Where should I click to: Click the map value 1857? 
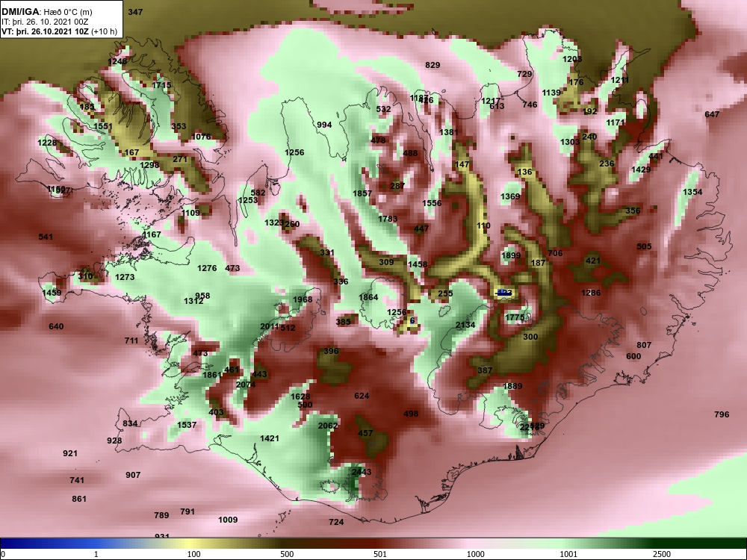362,193
